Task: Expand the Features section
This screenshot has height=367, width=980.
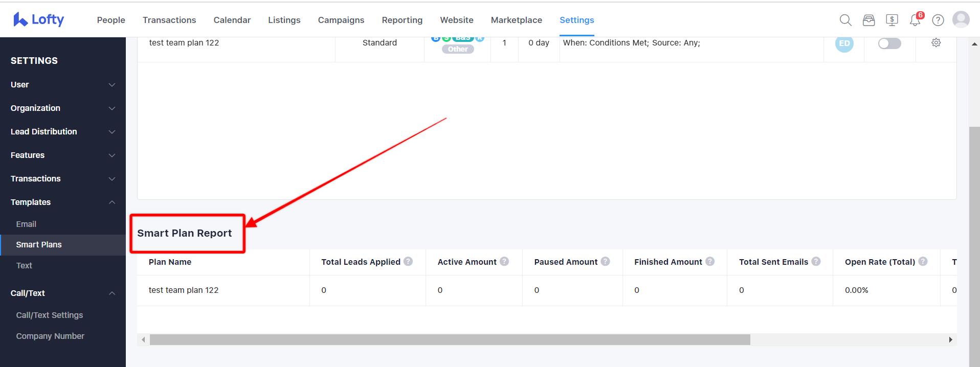Action: pyautogui.click(x=63, y=155)
